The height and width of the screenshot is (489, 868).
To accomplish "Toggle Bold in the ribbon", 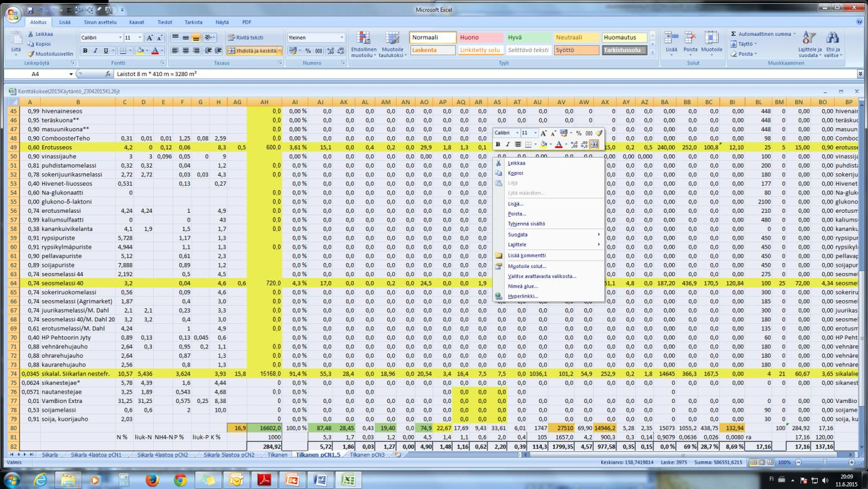I will (x=85, y=51).
